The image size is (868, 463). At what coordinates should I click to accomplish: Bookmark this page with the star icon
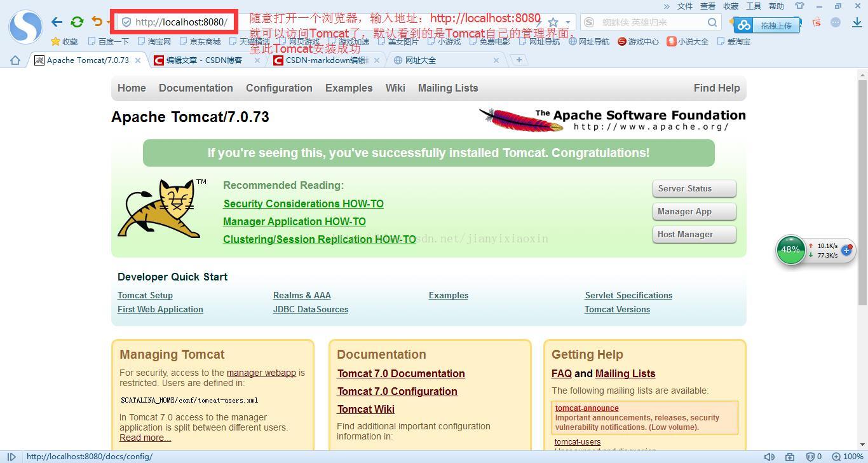pos(553,22)
